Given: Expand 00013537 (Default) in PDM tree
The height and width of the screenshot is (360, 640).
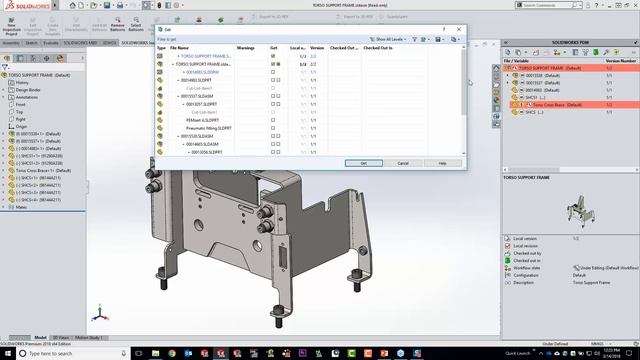Looking at the screenshot, I should (x=508, y=83).
